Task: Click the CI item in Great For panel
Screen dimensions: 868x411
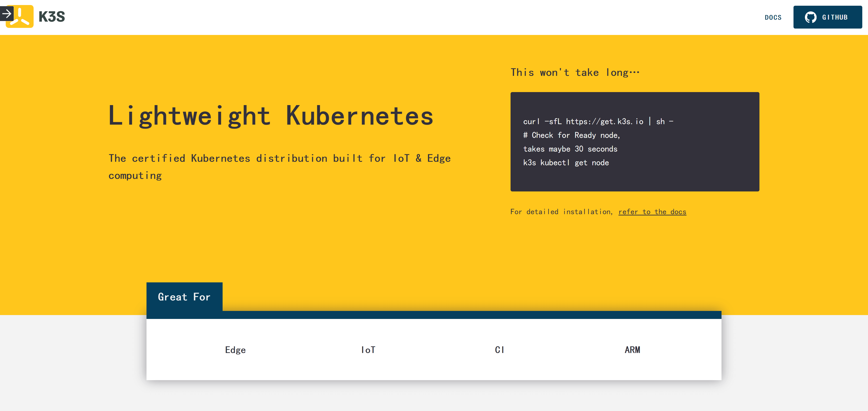Action: point(499,350)
